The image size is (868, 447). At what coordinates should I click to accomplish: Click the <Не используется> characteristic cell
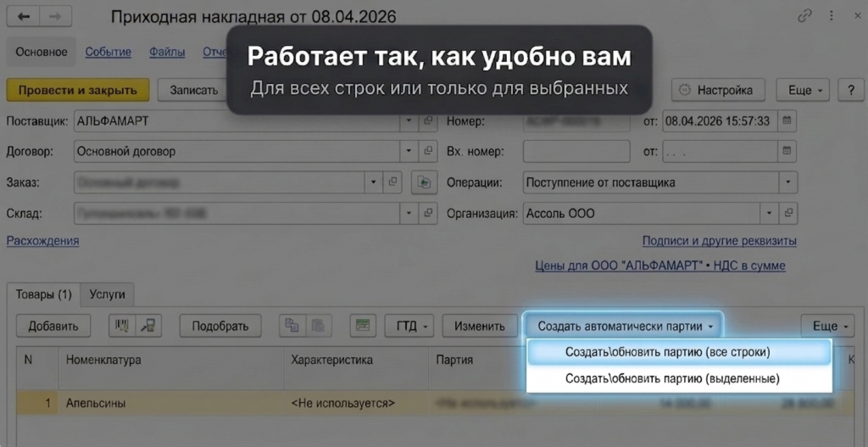pos(356,403)
